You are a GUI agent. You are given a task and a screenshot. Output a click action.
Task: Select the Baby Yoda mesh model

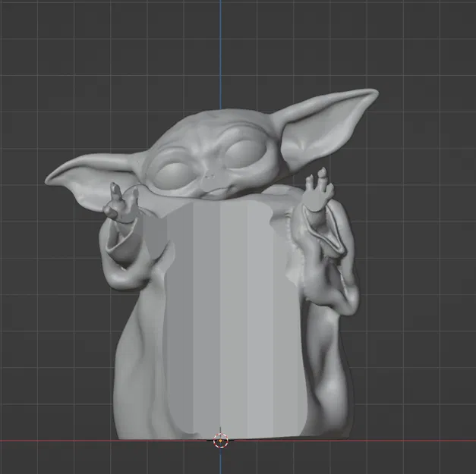point(213,264)
